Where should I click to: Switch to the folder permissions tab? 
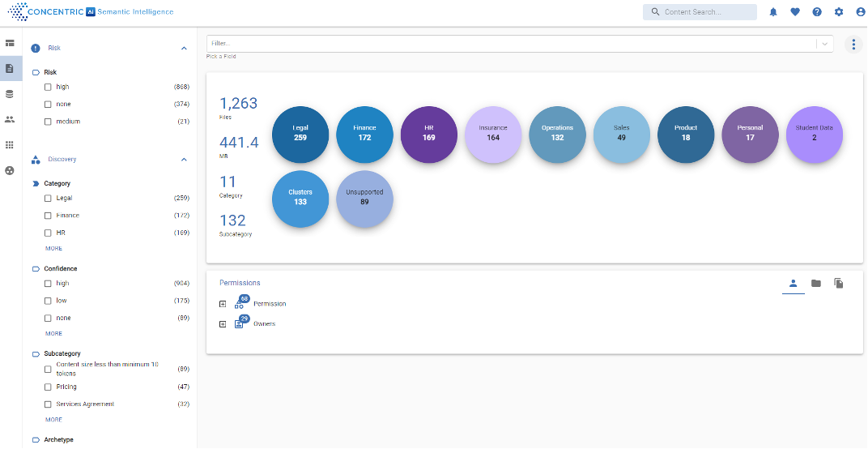coord(816,283)
